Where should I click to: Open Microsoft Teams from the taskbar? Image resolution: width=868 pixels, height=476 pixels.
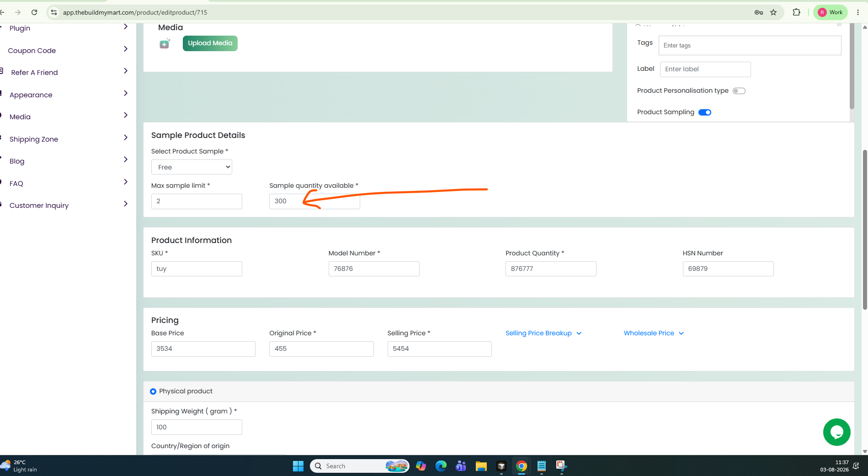click(x=461, y=466)
